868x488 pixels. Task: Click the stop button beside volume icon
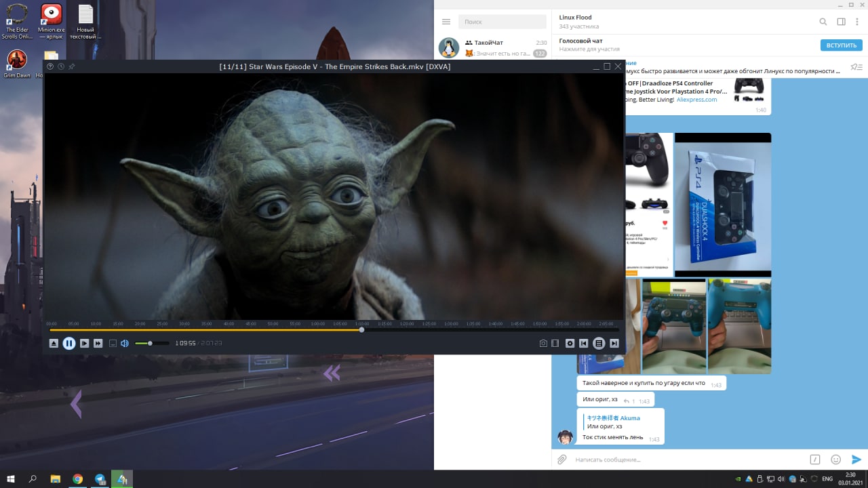pos(113,344)
